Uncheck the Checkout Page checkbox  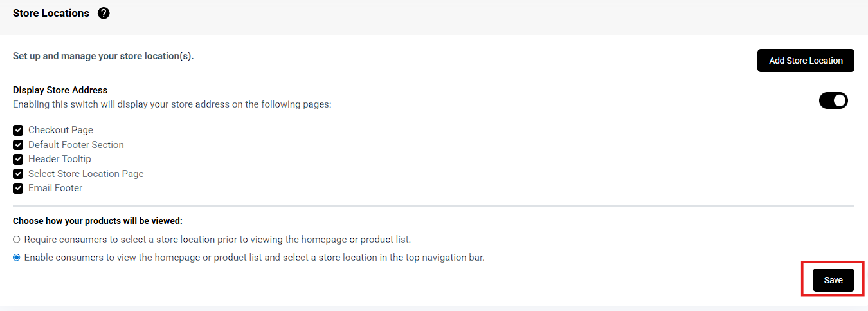pos(18,130)
